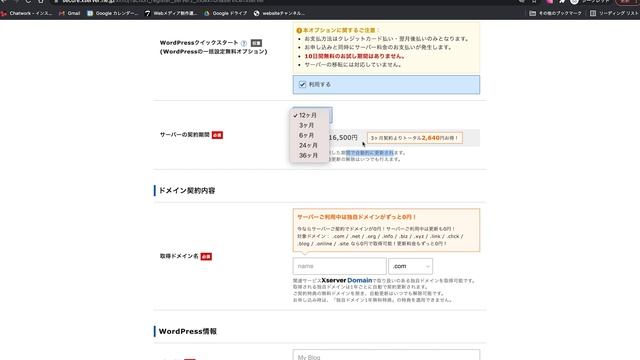Image resolution: width=640 pixels, height=360 pixels.
Task: Open the その他のブックマーク folder
Action: click(x=556, y=13)
